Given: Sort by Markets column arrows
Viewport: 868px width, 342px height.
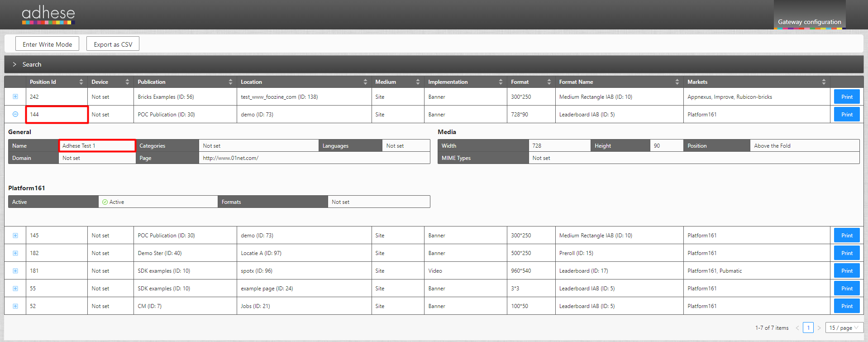Looking at the screenshot, I should click(x=824, y=82).
